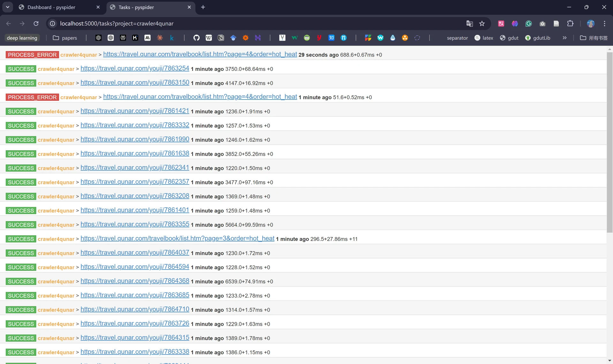Open the GitHub bookmark icon
Viewport: 613px width, 364px height.
point(196,38)
